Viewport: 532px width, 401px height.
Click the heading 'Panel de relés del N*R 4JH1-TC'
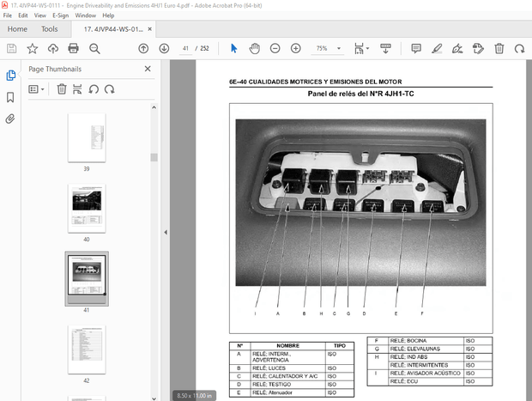pyautogui.click(x=360, y=94)
